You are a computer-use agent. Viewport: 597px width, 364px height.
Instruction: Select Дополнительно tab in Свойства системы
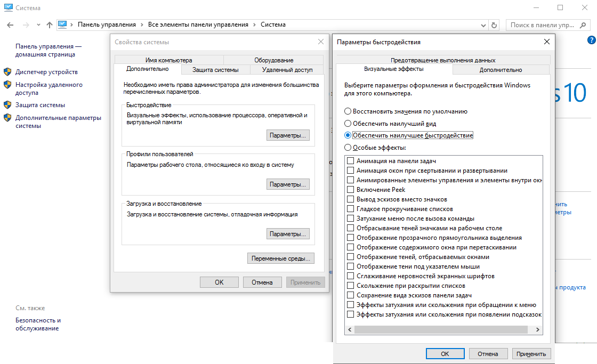click(x=147, y=69)
